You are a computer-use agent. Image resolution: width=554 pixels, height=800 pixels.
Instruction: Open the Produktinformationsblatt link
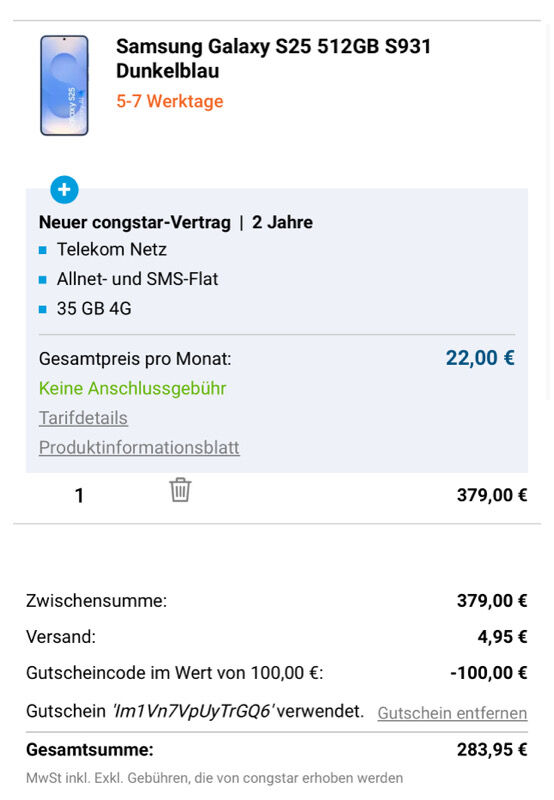139,447
